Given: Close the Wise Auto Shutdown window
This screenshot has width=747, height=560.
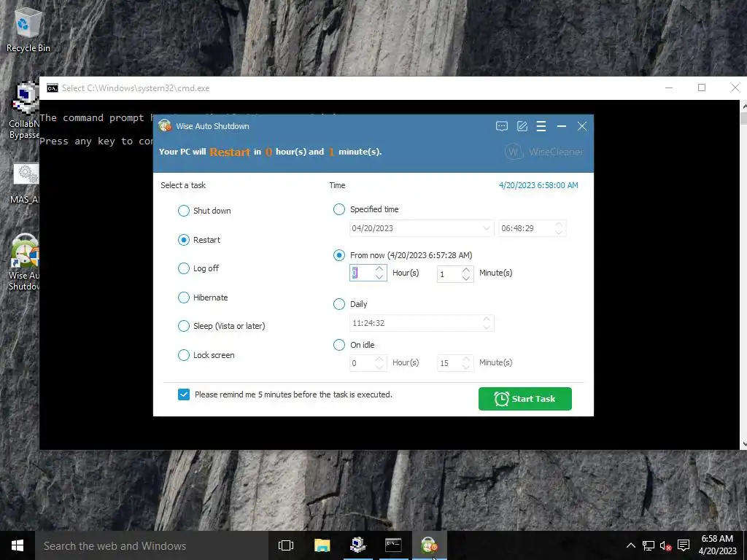Looking at the screenshot, I should click(581, 126).
